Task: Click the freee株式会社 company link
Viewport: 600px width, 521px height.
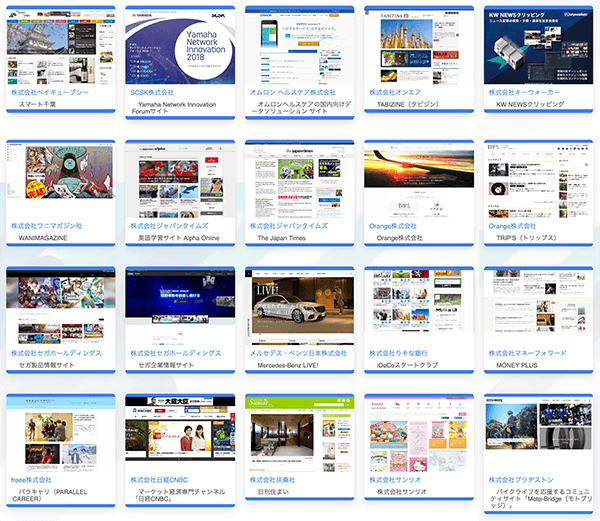Action: click(x=31, y=480)
